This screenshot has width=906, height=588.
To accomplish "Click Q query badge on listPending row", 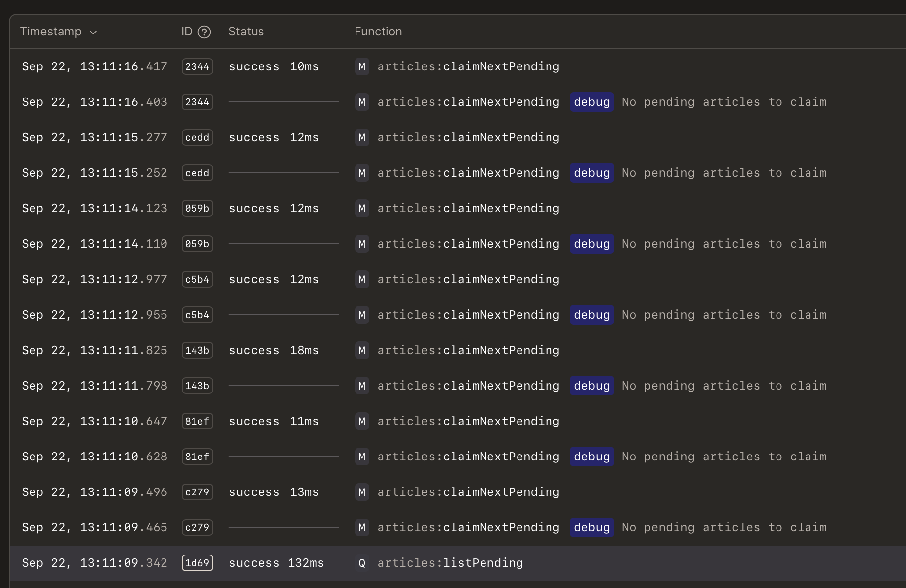I will pos(362,563).
